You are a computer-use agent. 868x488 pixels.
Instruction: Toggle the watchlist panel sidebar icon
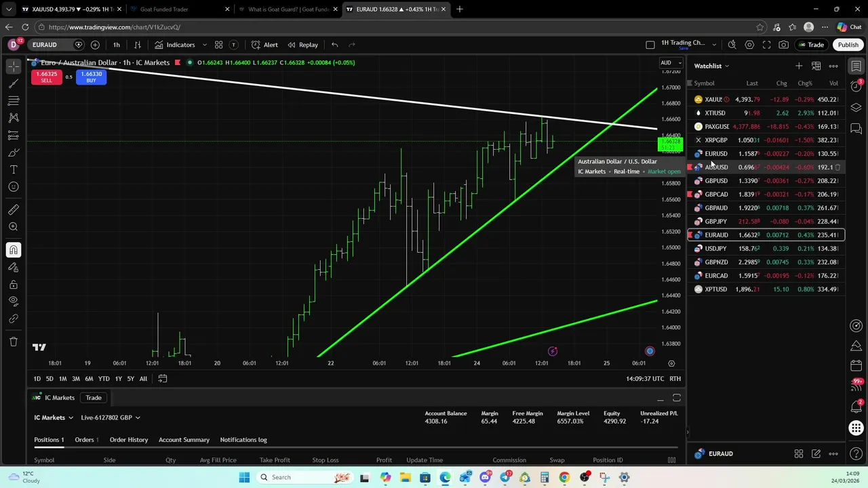pos(856,66)
